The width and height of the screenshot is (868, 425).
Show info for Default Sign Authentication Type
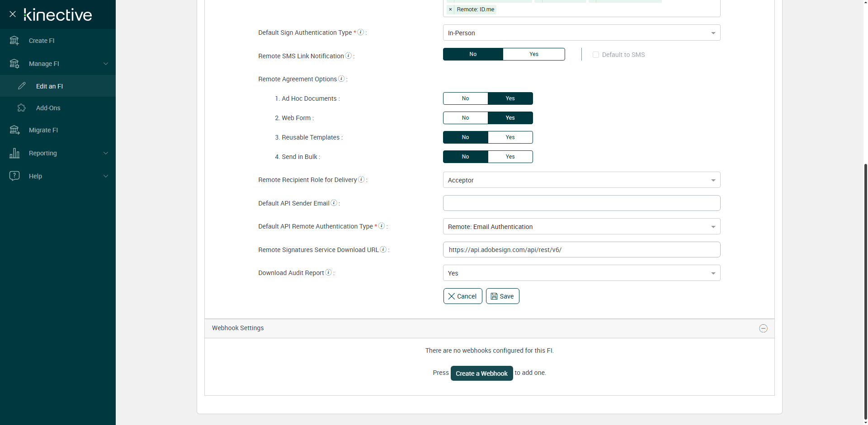pos(361,32)
